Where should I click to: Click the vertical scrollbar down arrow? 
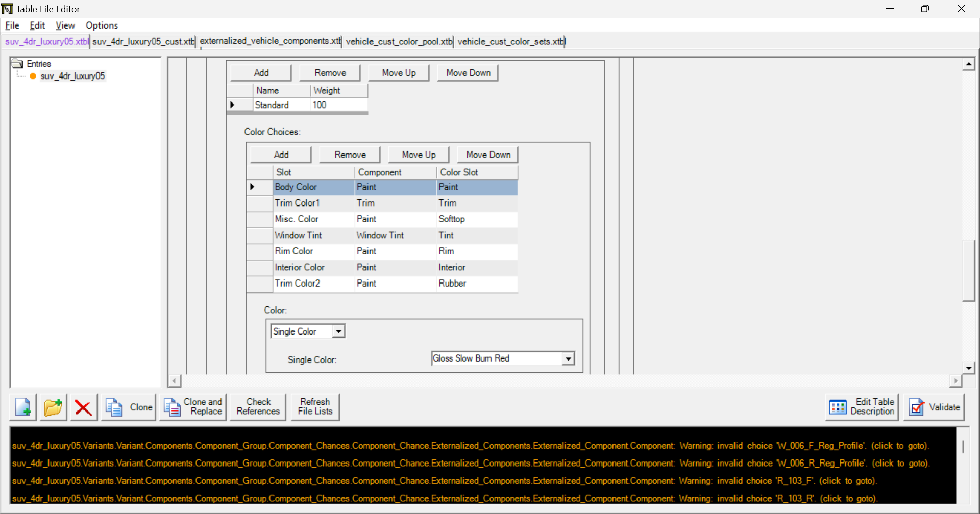click(x=968, y=368)
